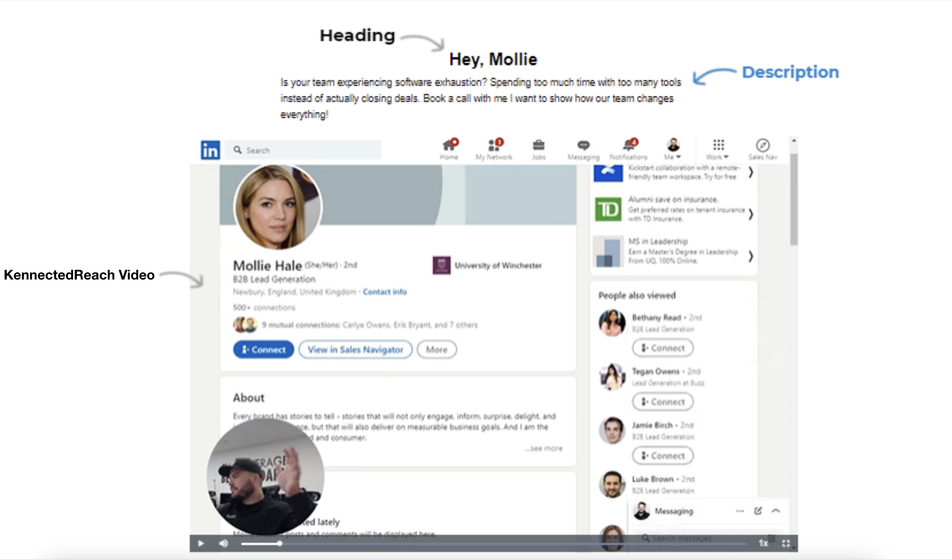
Task: Change playback speed 1x
Action: tap(763, 543)
